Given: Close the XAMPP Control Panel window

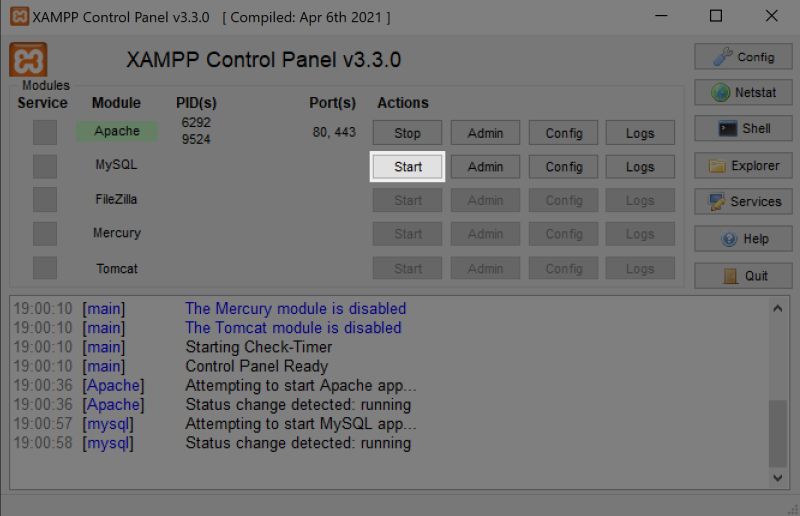Looking at the screenshot, I should [x=771, y=16].
